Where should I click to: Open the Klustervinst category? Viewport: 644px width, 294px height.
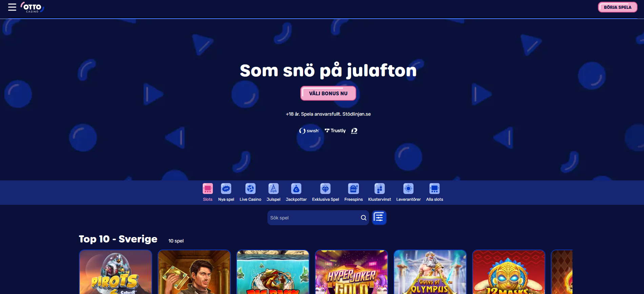(x=380, y=192)
